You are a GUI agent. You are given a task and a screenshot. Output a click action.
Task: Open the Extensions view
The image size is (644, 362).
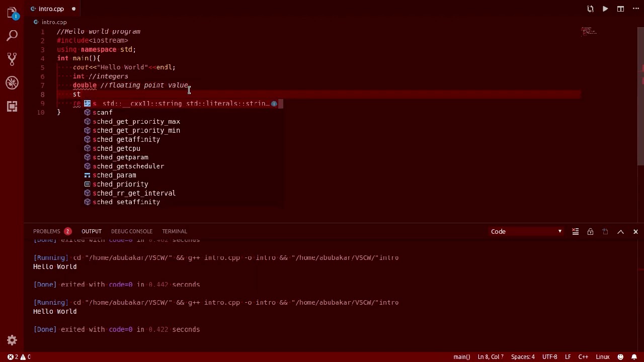12,106
